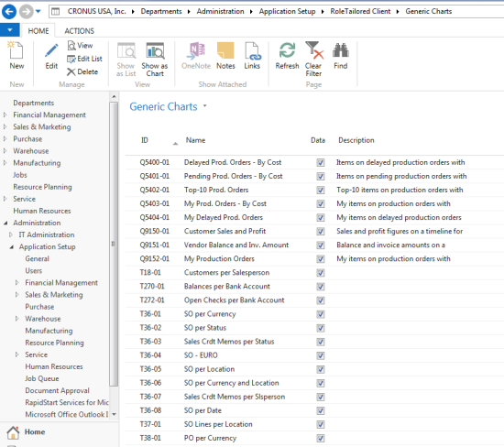Click the Refresh icon
The width and height of the screenshot is (504, 447).
pos(287,50)
